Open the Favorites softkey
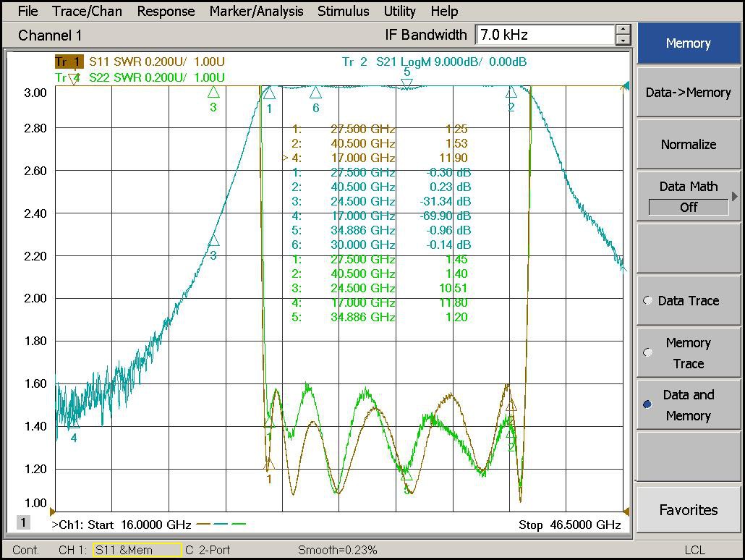 coord(688,510)
